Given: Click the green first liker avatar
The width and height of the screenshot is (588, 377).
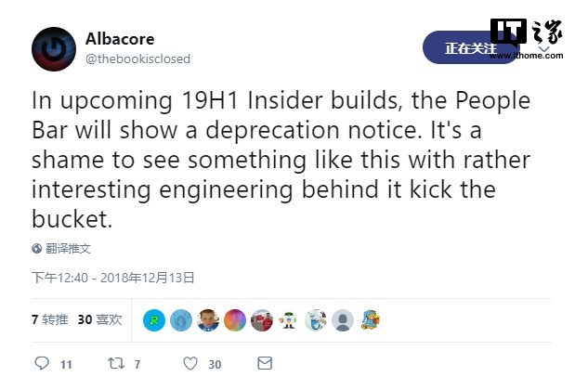Looking at the screenshot, I should click(x=154, y=320).
